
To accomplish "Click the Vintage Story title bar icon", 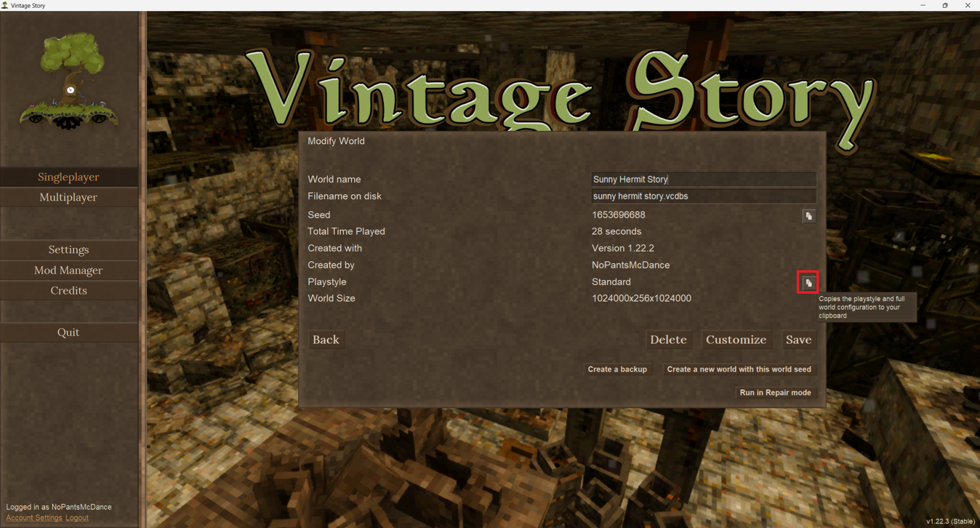I will [5, 5].
